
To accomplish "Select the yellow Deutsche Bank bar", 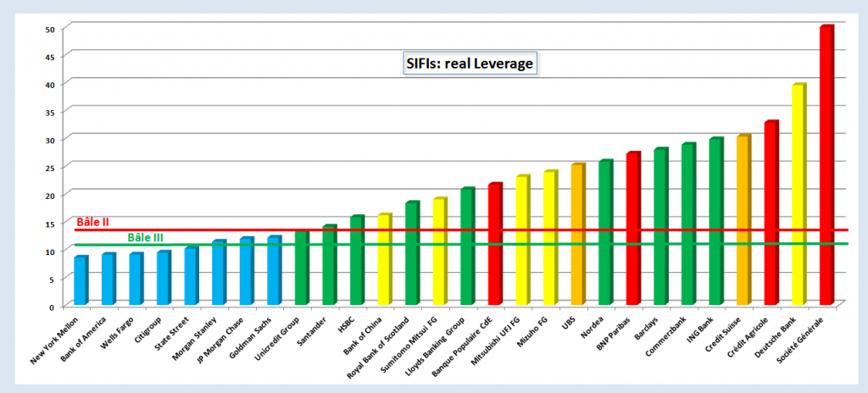I will (798, 194).
